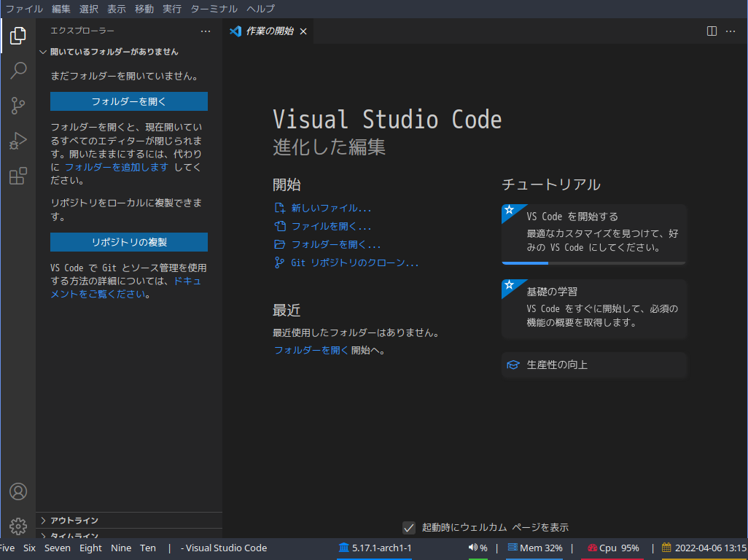Click the volume speaker icon in status bar
Image resolution: width=748 pixels, height=560 pixels.
(472, 548)
